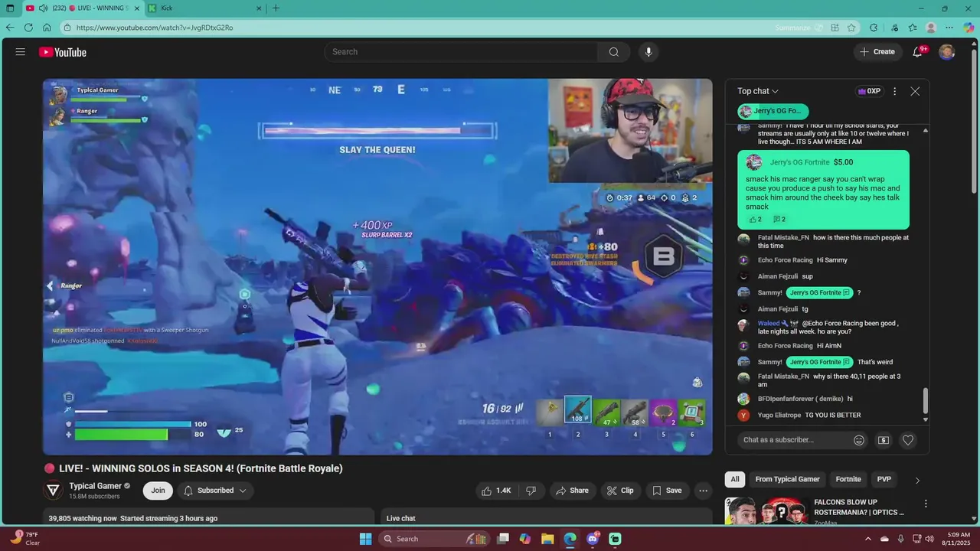
Task: Refresh the page
Action: (x=28, y=28)
